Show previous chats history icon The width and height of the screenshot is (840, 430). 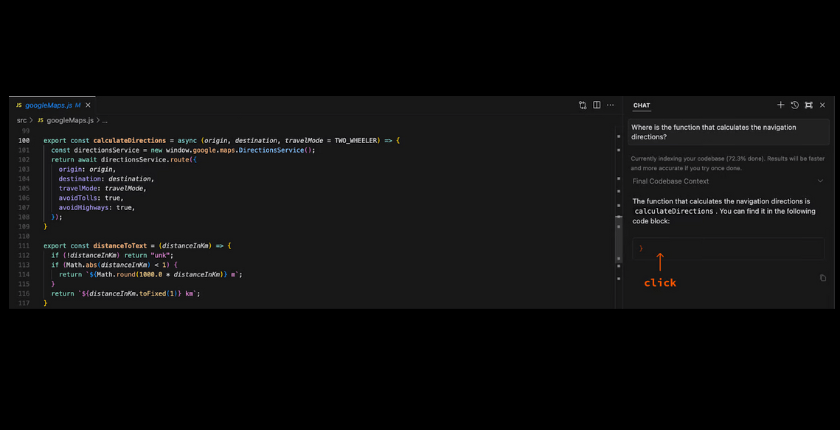[x=795, y=105]
